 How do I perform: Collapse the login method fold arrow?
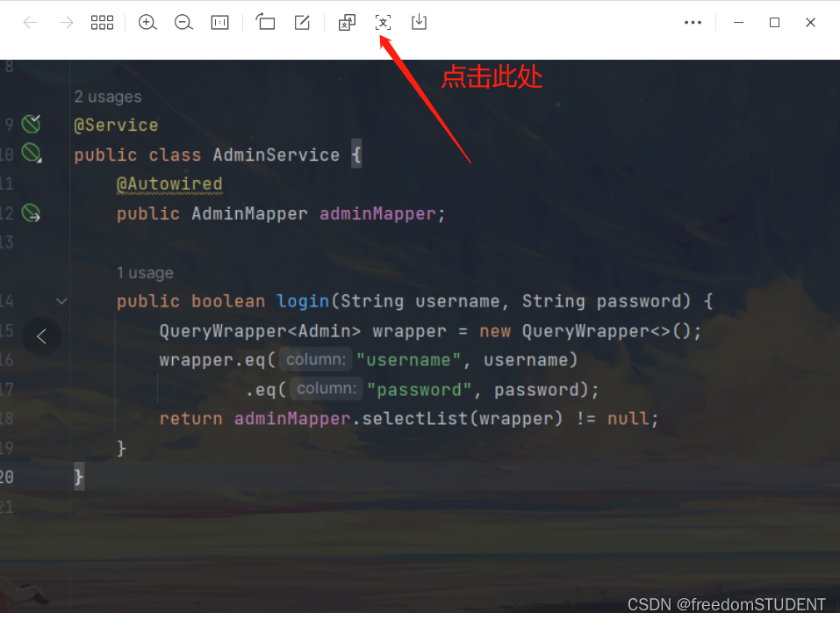click(x=61, y=302)
